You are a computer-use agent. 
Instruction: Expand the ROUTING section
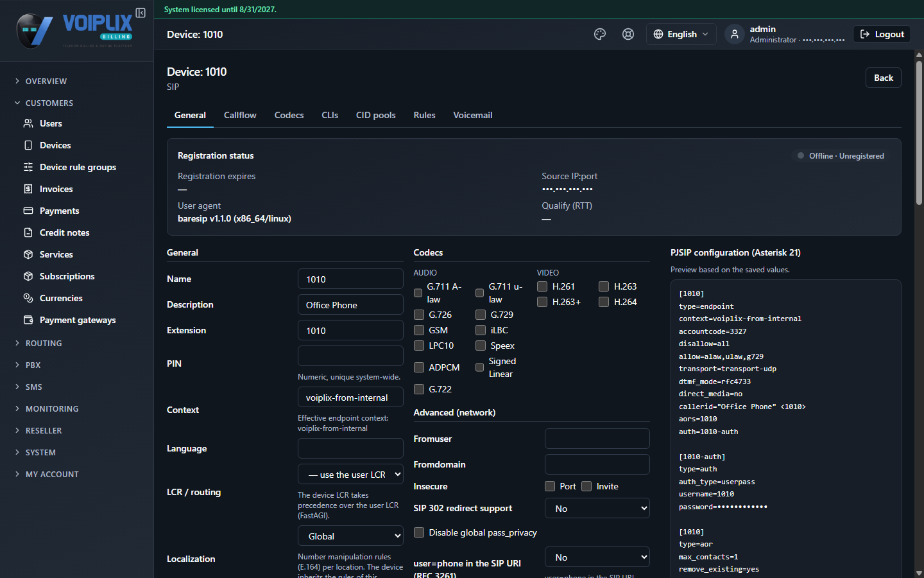point(44,343)
